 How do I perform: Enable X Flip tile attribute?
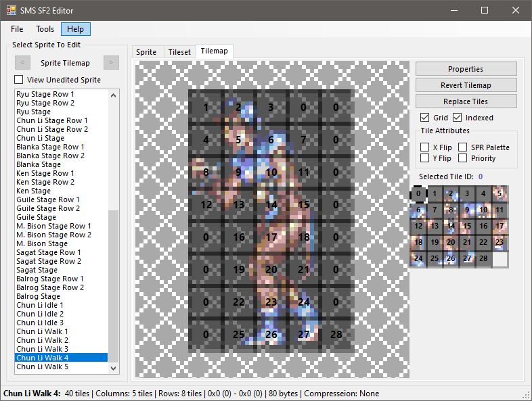point(424,147)
